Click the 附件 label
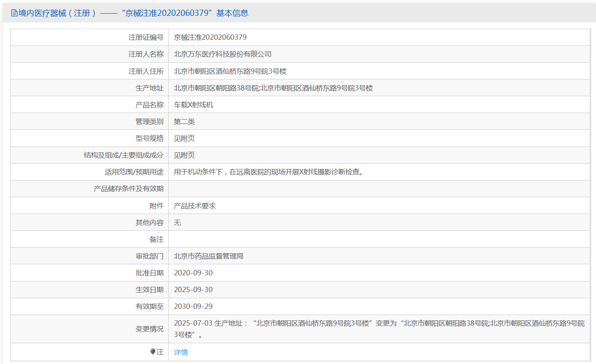The width and height of the screenshot is (596, 364). tap(156, 206)
